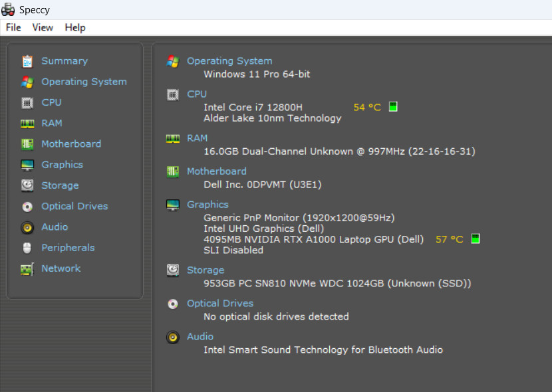Click the Optical Drives disc icon in summary

pyautogui.click(x=173, y=304)
